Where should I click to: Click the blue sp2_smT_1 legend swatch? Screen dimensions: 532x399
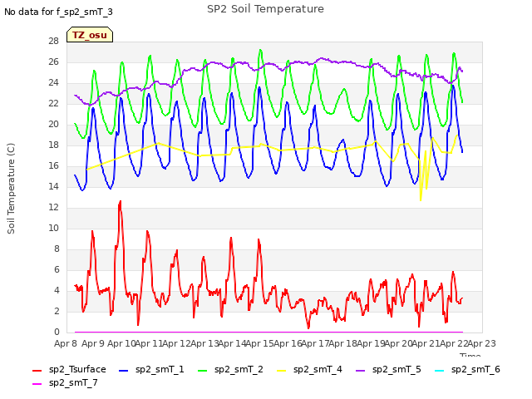point(124,371)
